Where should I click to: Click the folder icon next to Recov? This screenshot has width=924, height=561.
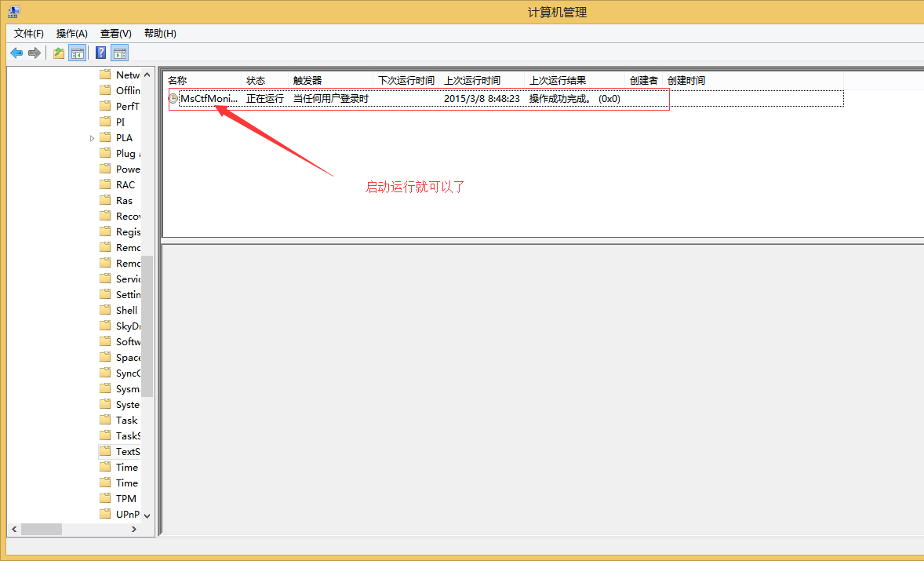coord(105,216)
